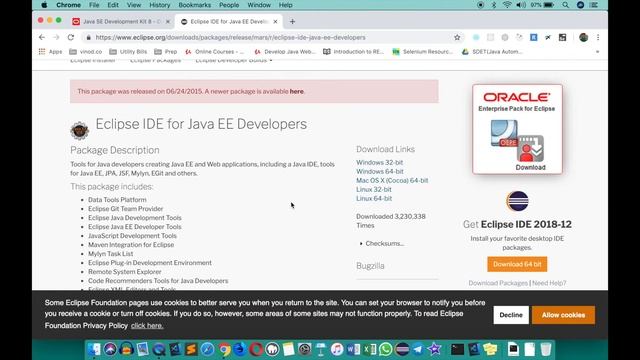The width and height of the screenshot is (640, 360).
Task: Open Eclipse from the Dock
Action: (x=402, y=349)
